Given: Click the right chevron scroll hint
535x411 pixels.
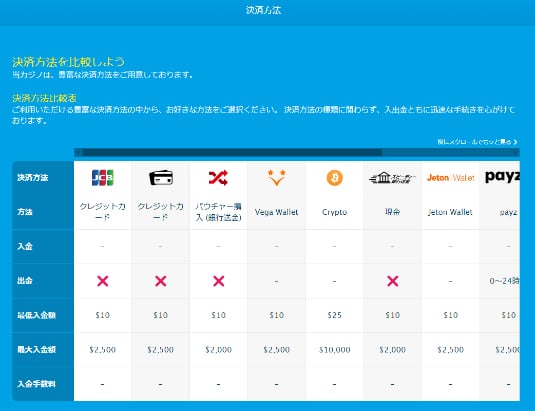Looking at the screenshot, I should 515,142.
